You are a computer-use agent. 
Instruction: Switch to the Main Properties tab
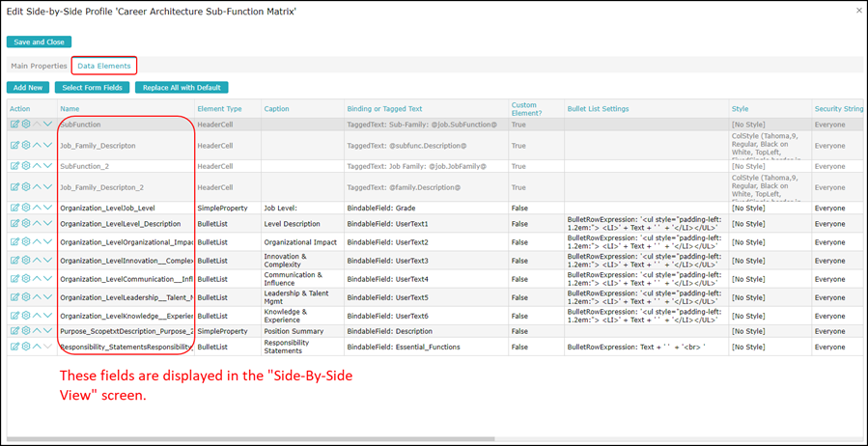click(x=39, y=67)
